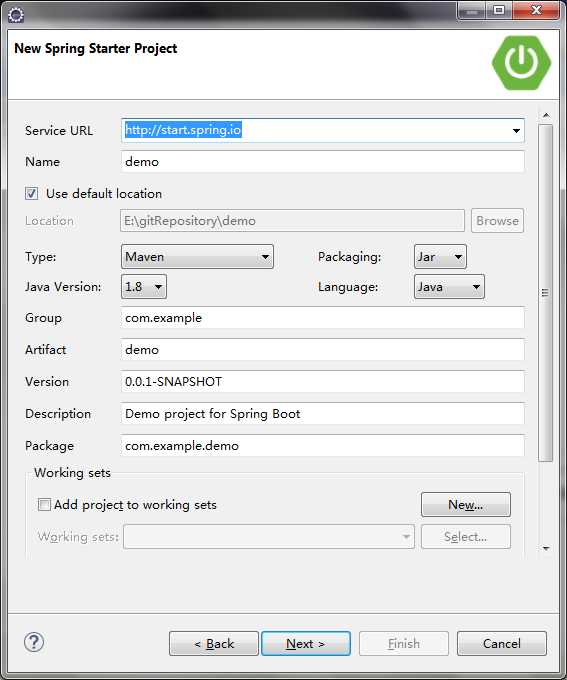Click the Group field com.example
567x680 pixels.
323,318
